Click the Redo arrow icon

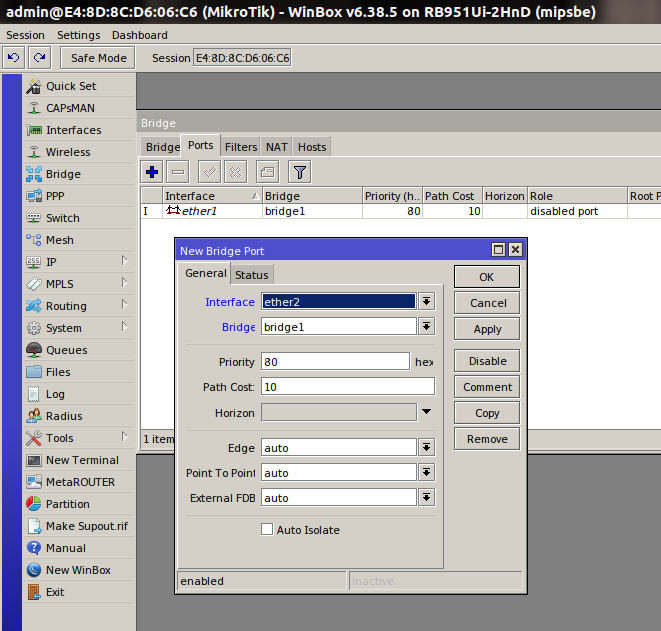click(40, 57)
